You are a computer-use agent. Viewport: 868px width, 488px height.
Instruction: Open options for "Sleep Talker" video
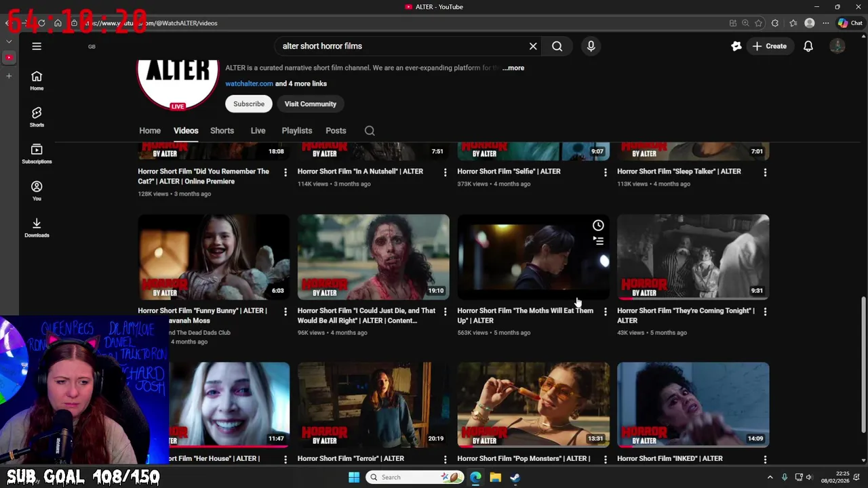tap(765, 172)
